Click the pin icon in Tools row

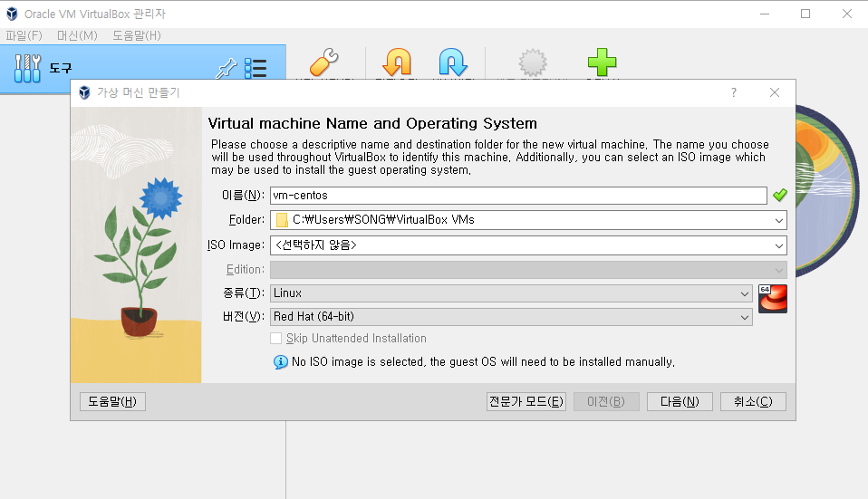(227, 69)
